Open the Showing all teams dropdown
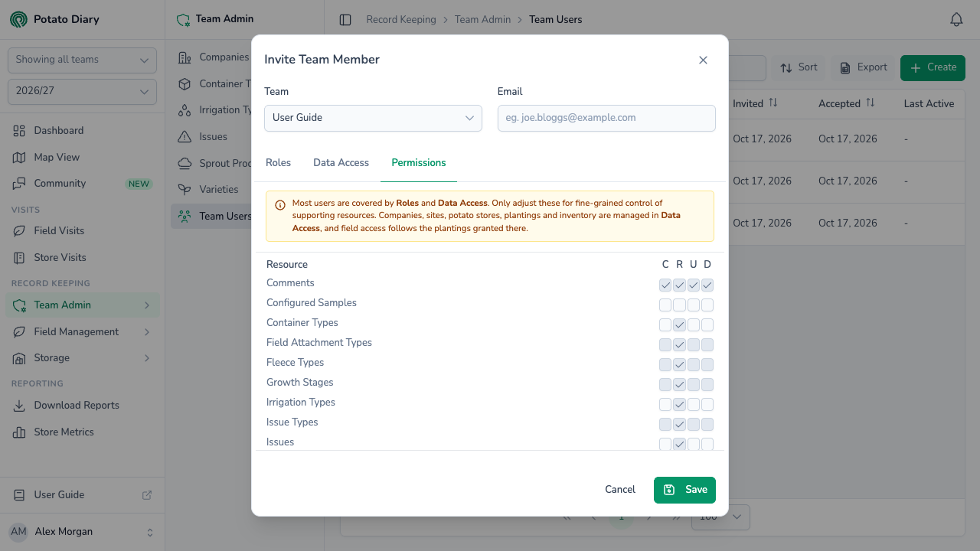This screenshot has width=980, height=551. click(82, 60)
